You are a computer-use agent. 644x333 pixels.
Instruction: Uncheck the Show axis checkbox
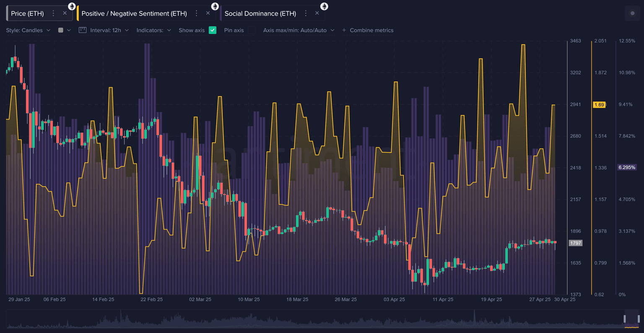[213, 30]
